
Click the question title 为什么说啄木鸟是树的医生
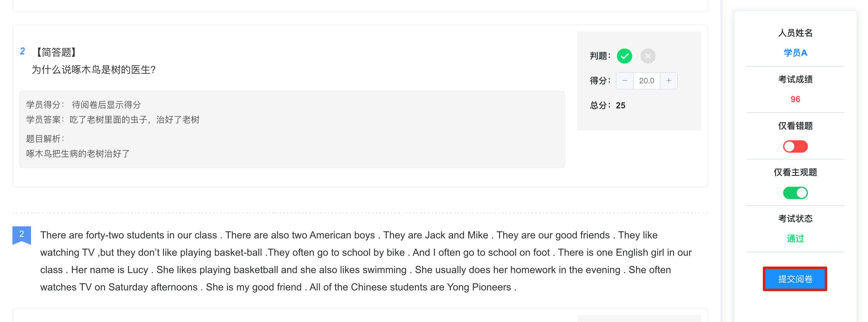[x=94, y=70]
